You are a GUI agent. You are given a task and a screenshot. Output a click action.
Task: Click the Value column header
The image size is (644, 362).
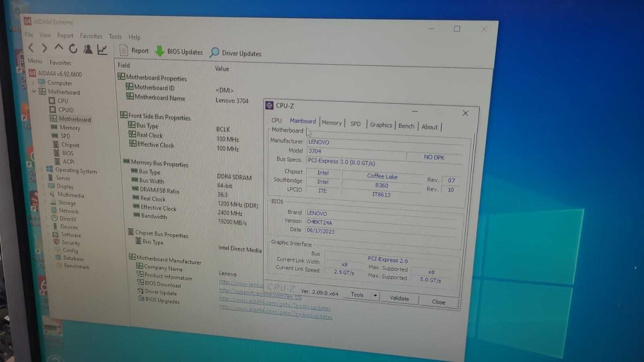pos(222,68)
